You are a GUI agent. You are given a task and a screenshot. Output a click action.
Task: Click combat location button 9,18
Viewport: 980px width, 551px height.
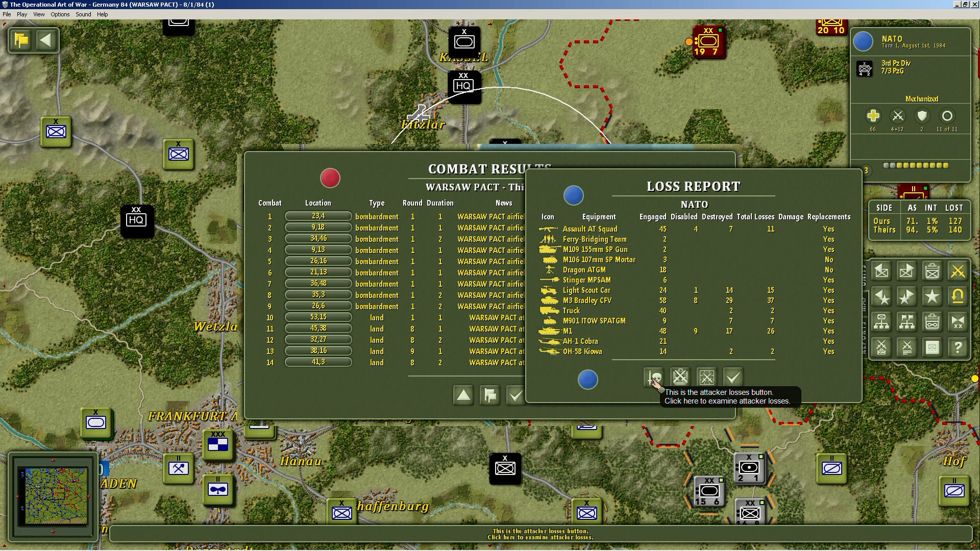pyautogui.click(x=318, y=228)
